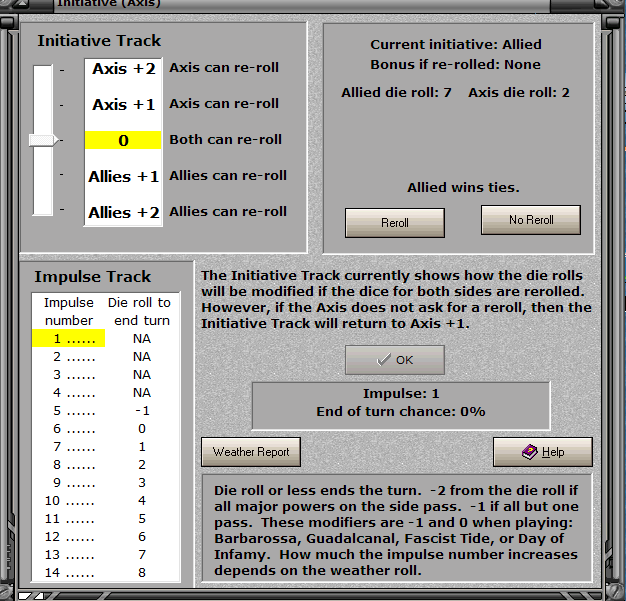Screen dimensions: 626x601
Task: Click the 'Impulse Track' heading
Action: 92,276
